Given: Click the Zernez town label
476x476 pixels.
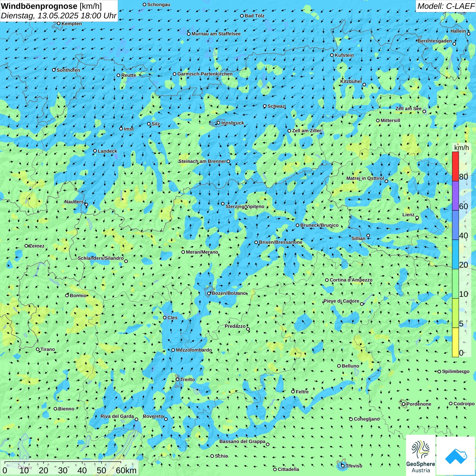Looking at the screenshot, I should coord(37,246).
